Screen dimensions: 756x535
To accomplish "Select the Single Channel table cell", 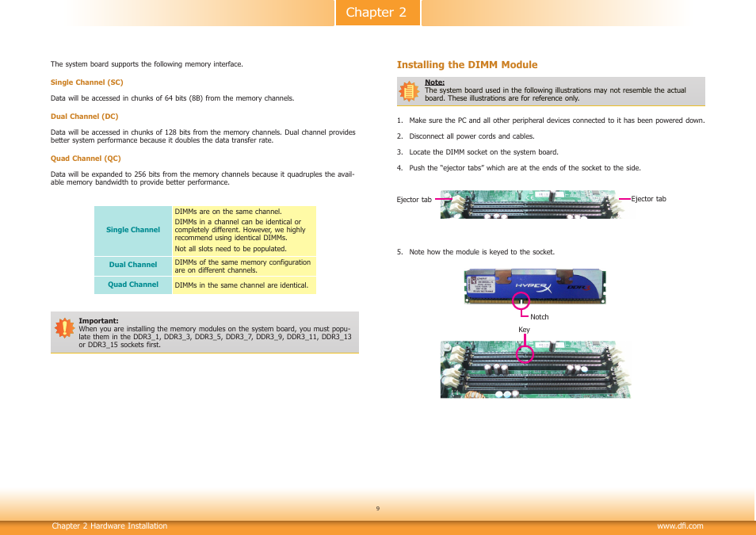I will tap(133, 230).
